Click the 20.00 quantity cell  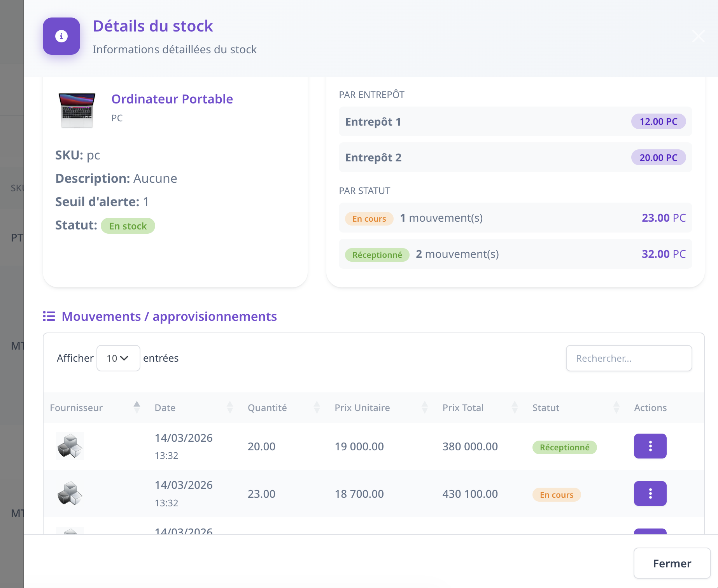(x=261, y=446)
